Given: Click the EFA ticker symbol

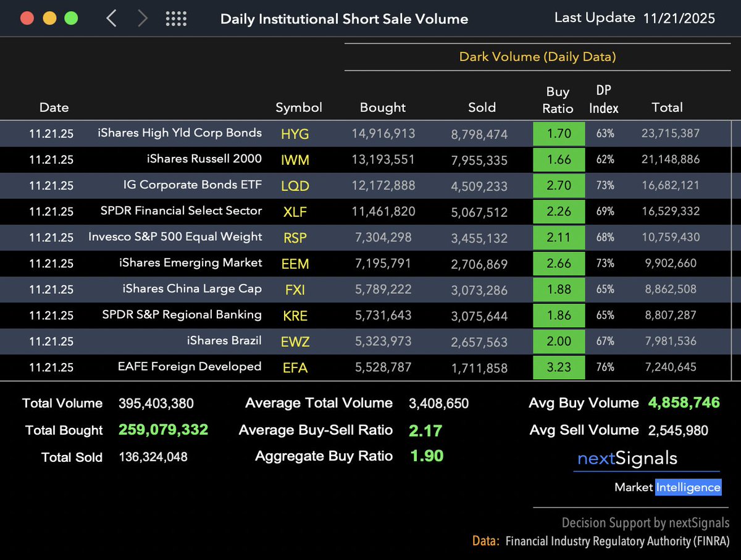Looking at the screenshot, I should click(295, 367).
